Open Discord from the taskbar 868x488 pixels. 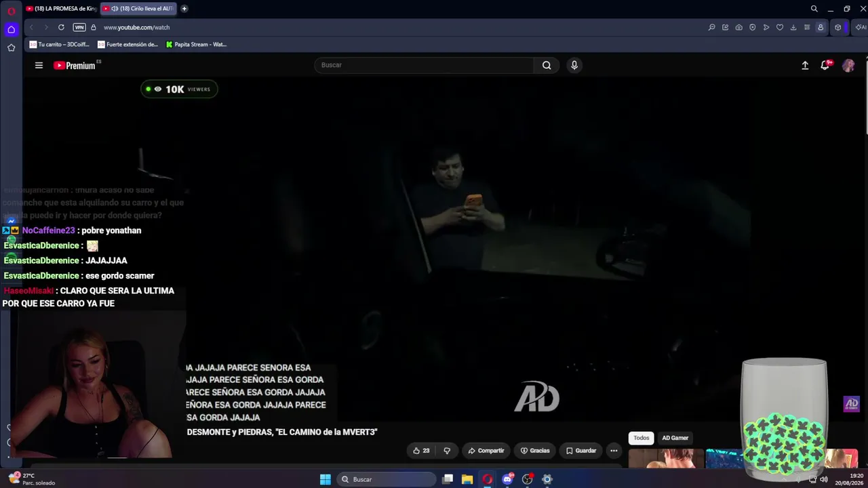pos(507,479)
